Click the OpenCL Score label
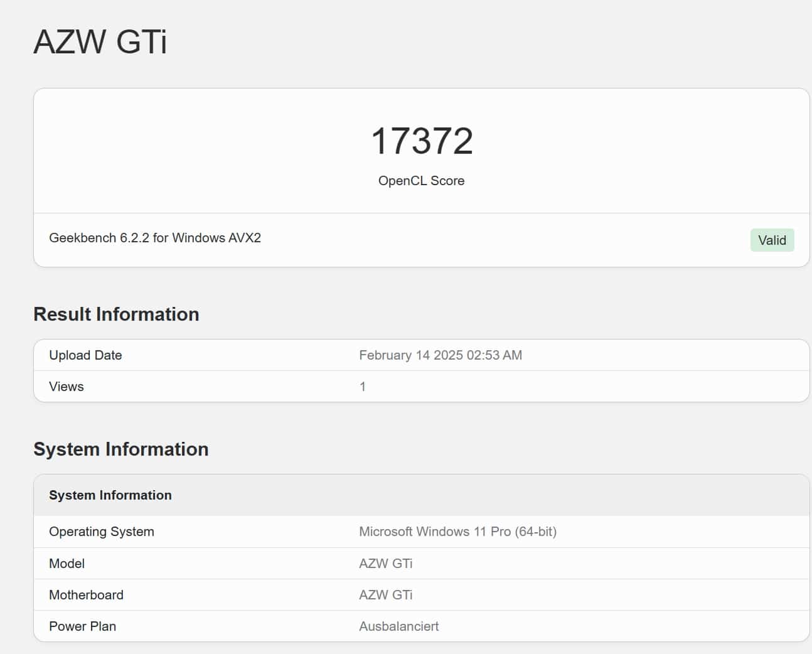 (x=421, y=181)
